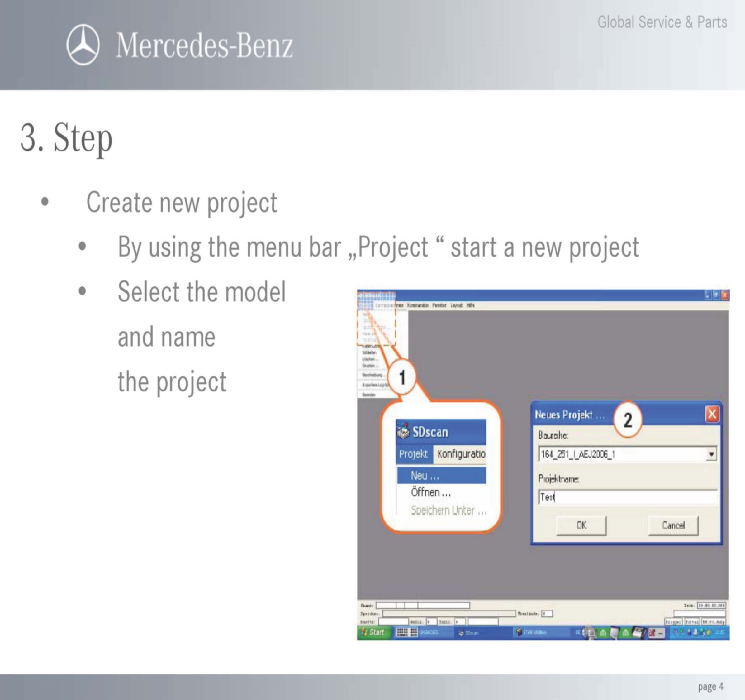Open the Projekt menu in SDscan callout
Image resolution: width=745 pixels, height=700 pixels.
[413, 454]
